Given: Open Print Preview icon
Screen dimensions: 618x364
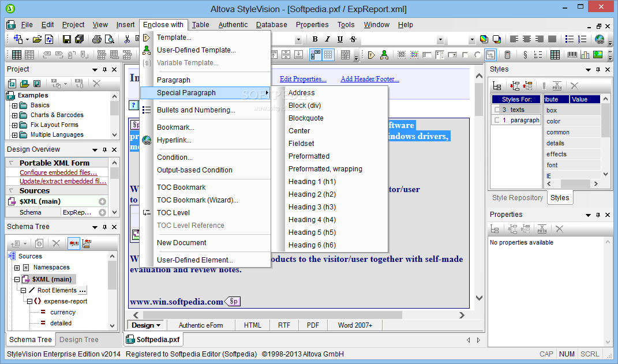Looking at the screenshot, I should coord(110,39).
